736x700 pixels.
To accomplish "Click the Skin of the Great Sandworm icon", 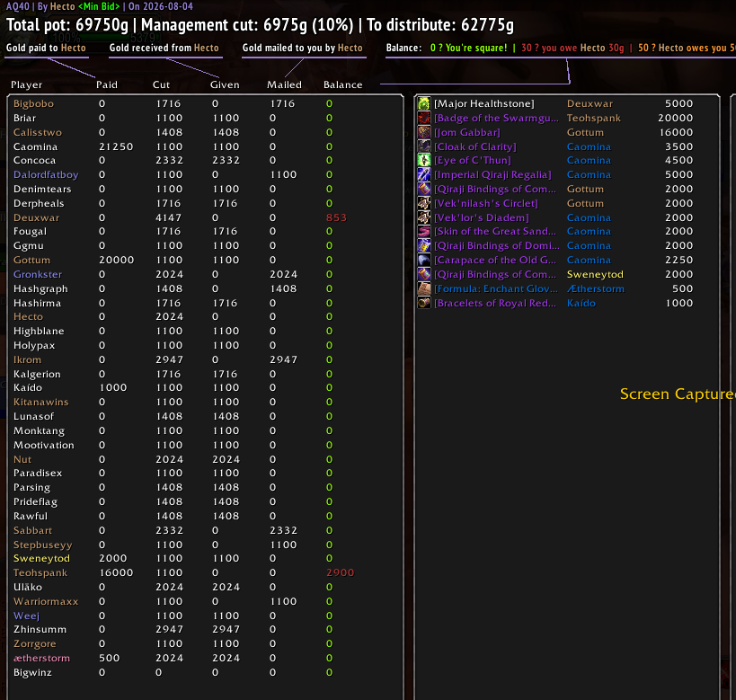I will 424,231.
